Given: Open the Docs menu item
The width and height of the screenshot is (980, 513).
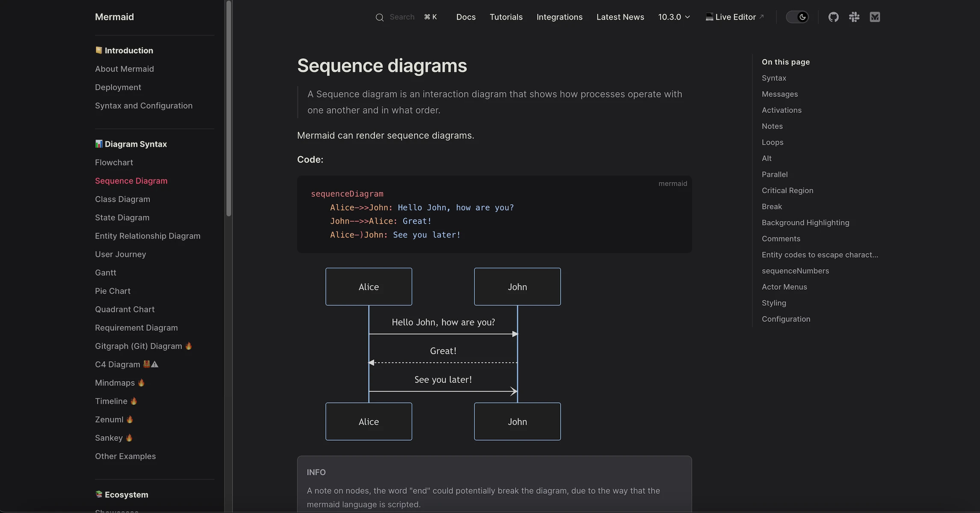Looking at the screenshot, I should 466,17.
